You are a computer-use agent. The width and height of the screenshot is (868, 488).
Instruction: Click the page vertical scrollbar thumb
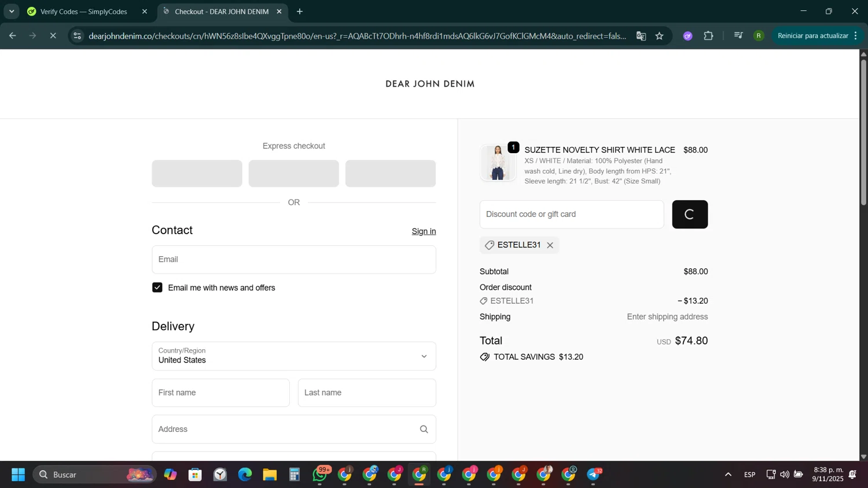click(863, 132)
